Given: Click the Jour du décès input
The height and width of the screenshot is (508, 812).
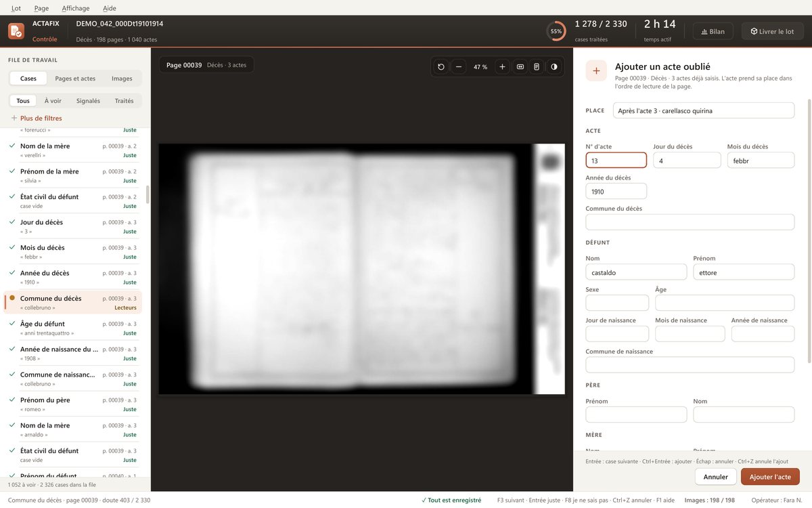Looking at the screenshot, I should pyautogui.click(x=687, y=161).
